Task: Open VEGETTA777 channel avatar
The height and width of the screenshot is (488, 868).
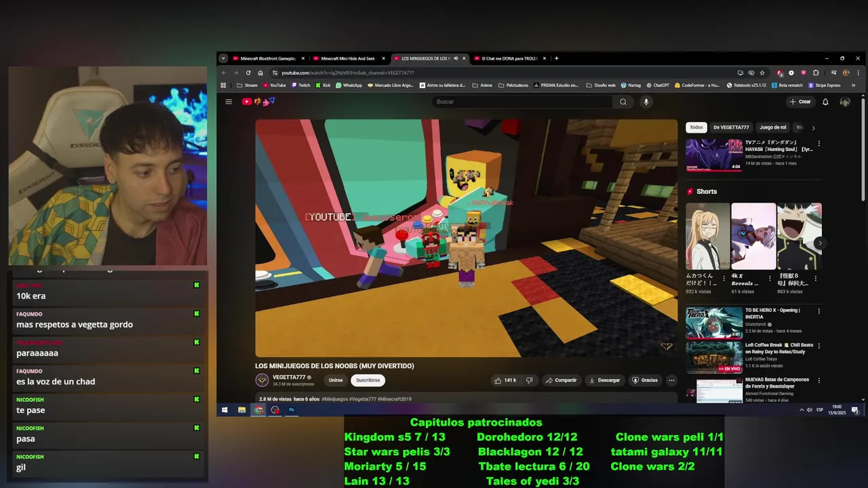Action: click(x=262, y=380)
